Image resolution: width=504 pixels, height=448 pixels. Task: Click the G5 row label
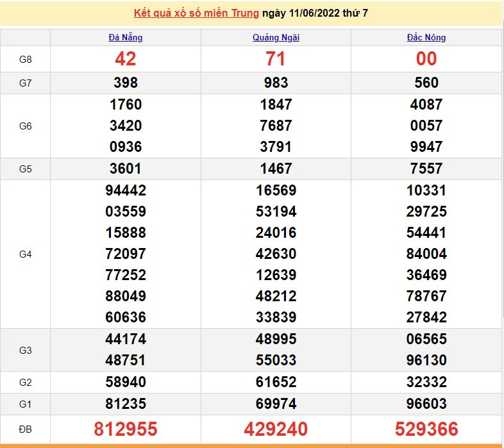26,169
